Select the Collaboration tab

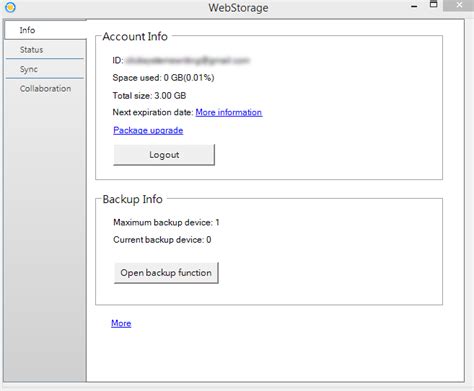45,89
